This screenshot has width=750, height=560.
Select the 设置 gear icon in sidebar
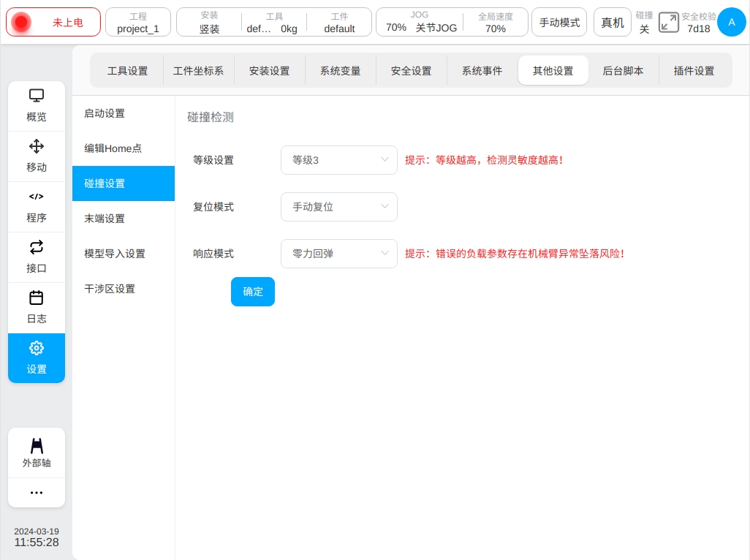(x=37, y=348)
